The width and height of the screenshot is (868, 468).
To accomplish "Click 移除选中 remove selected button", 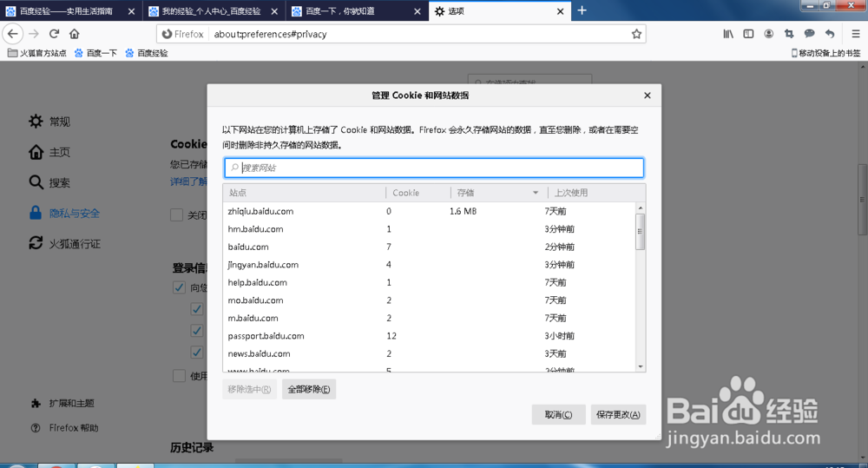I will point(250,389).
